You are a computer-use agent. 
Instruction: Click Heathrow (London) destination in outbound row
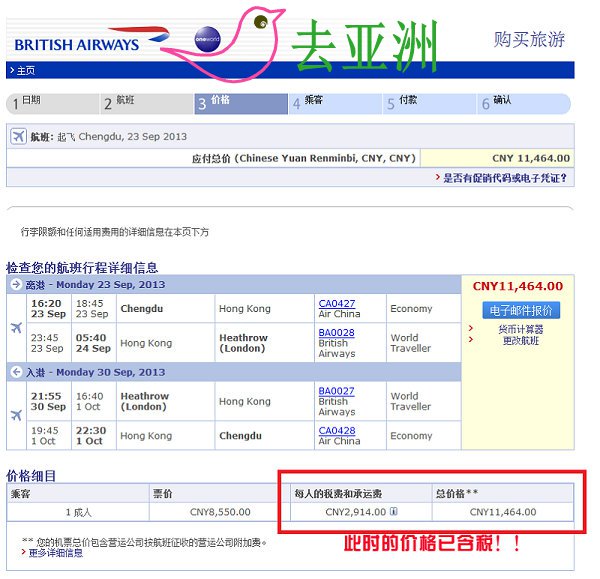243,343
